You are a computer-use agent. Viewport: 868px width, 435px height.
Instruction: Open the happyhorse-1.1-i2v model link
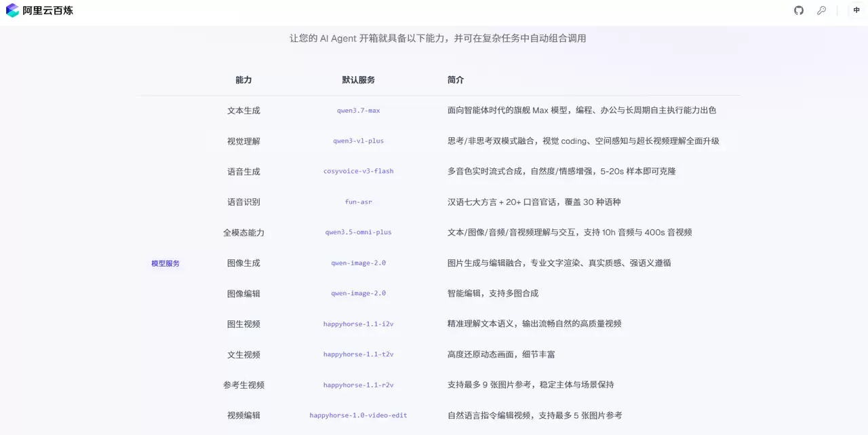click(358, 324)
